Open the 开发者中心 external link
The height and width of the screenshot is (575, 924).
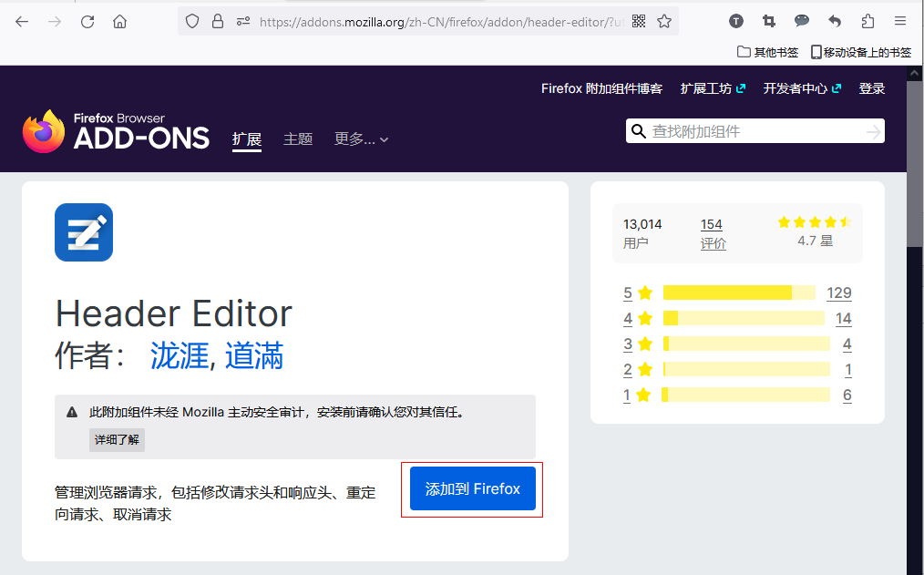802,88
